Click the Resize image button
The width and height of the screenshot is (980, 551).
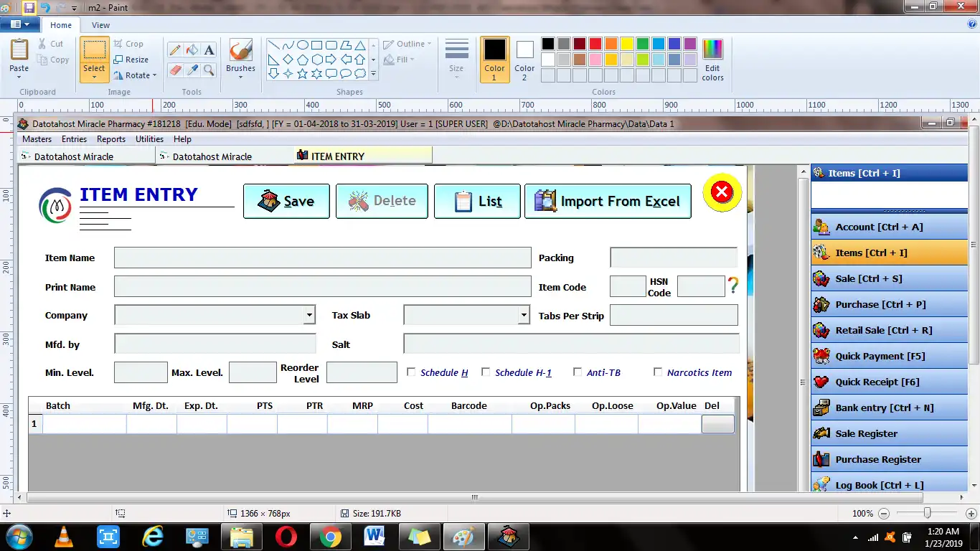click(131, 60)
